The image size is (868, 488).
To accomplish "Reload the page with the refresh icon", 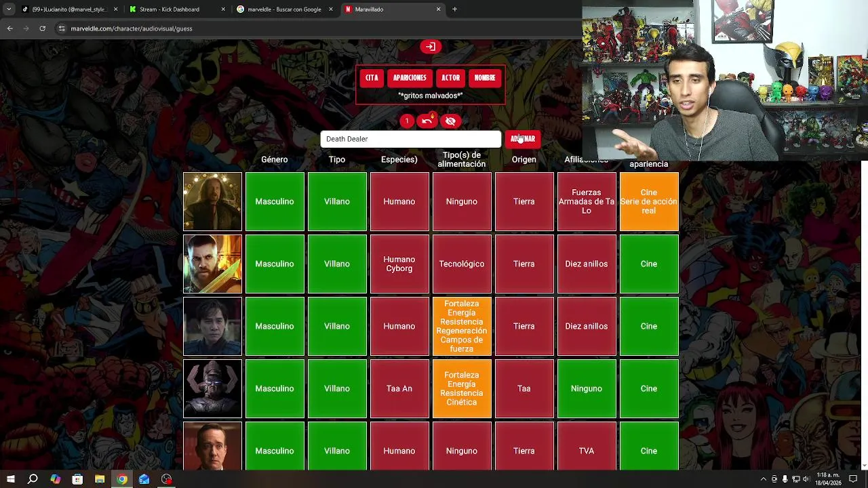I will (42, 28).
